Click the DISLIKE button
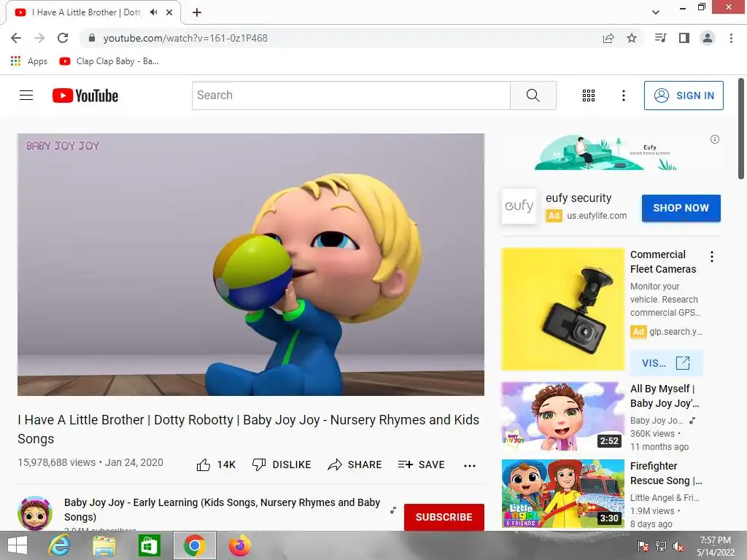 point(282,464)
